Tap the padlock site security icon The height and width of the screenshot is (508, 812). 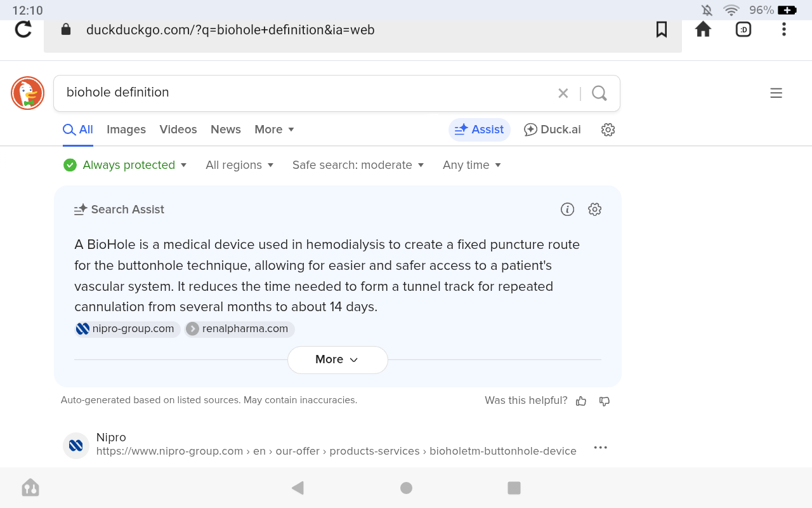click(65, 29)
